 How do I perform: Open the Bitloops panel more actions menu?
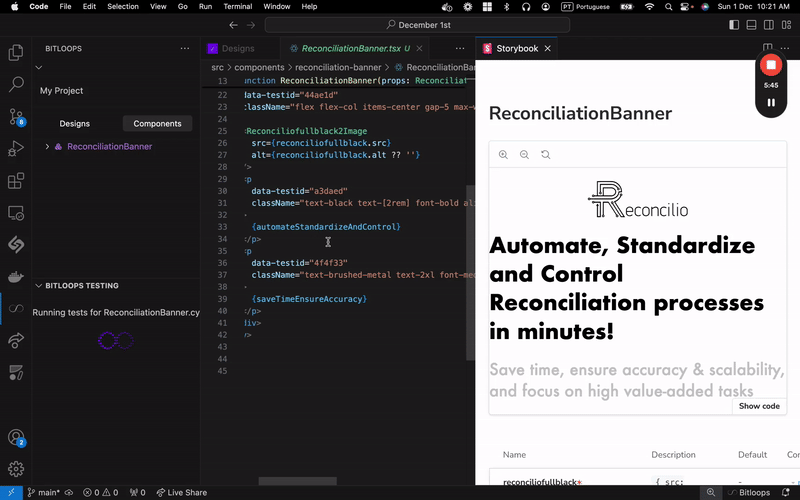click(x=184, y=48)
